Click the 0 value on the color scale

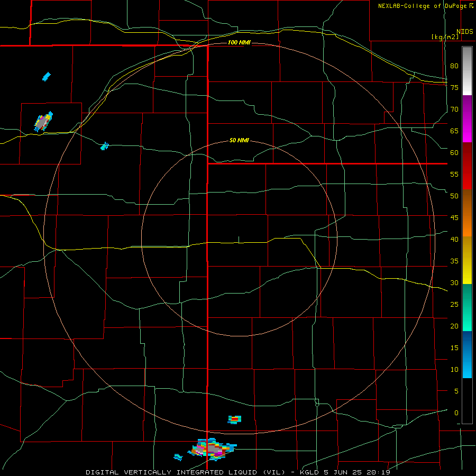click(456, 413)
